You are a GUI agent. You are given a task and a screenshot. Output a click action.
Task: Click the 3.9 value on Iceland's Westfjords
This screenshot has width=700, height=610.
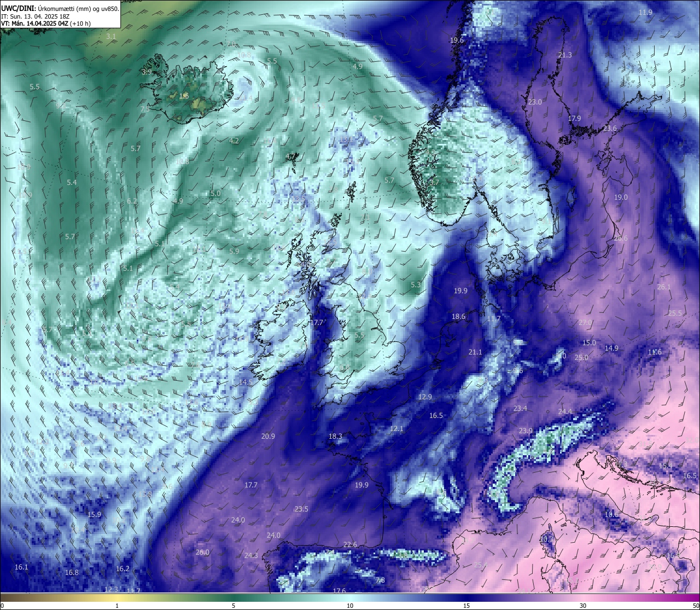tap(147, 72)
